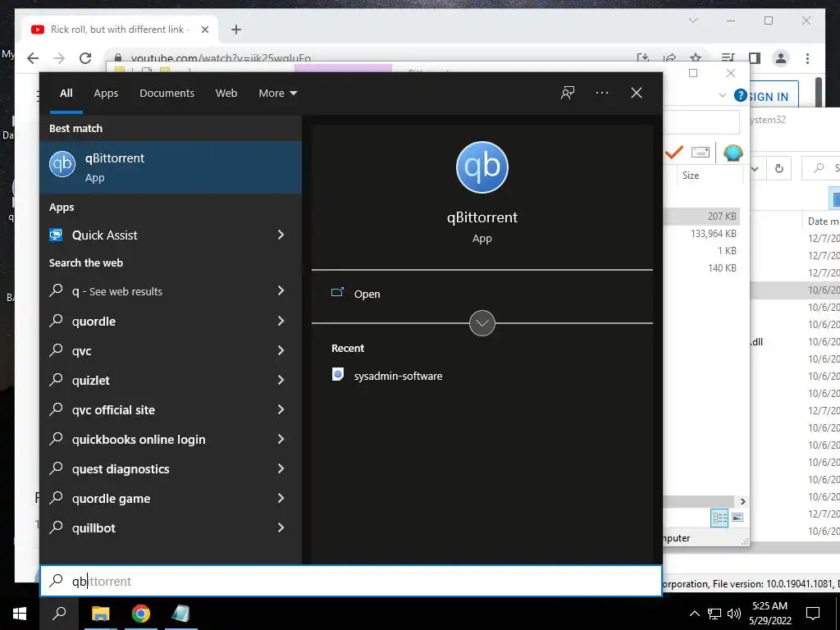Screen dimensions: 840x630
Task: Bookmark page with star icon in Chrome
Action: [x=696, y=58]
